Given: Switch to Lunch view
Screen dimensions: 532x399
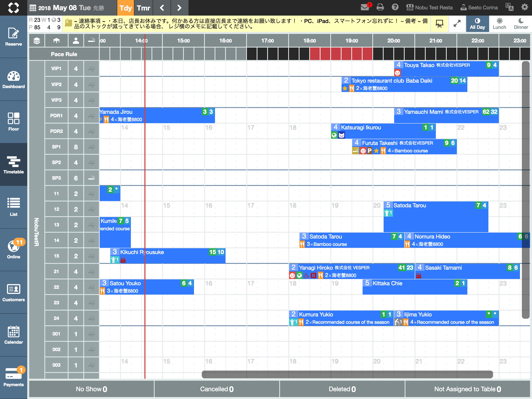Looking at the screenshot, I should pyautogui.click(x=499, y=24).
